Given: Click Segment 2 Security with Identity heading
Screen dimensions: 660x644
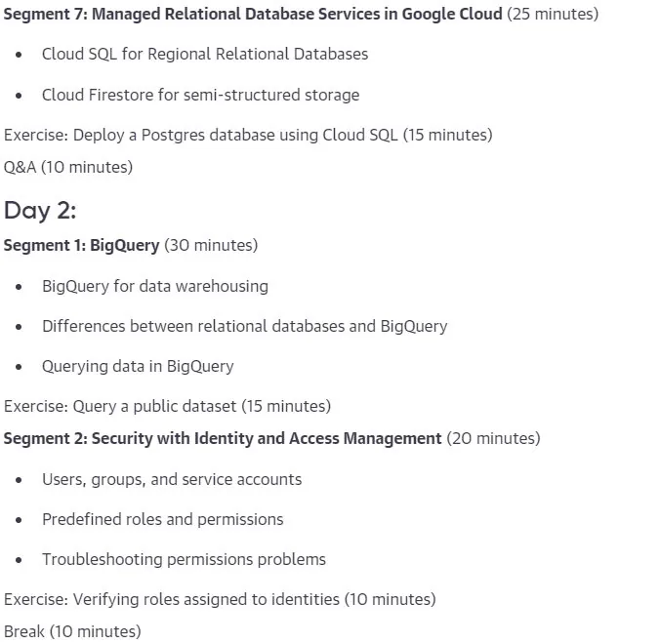Looking at the screenshot, I should [223, 439].
